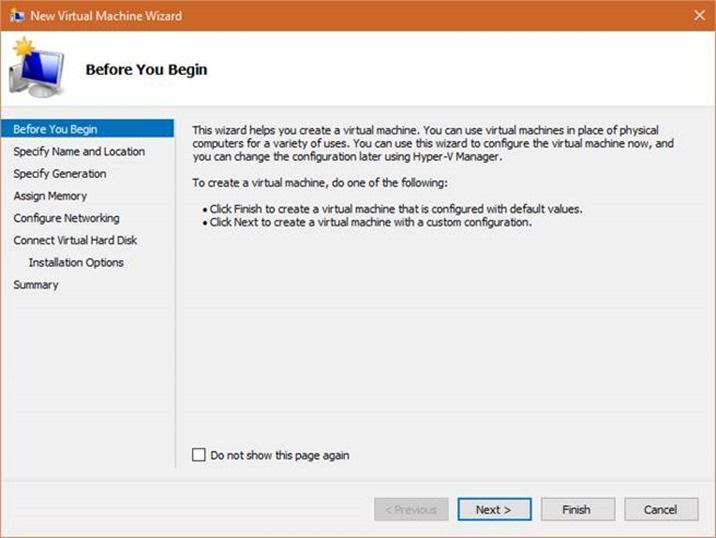Click the virtual machine monitor icon in header
Screen dimensions: 716x538
coord(36,68)
